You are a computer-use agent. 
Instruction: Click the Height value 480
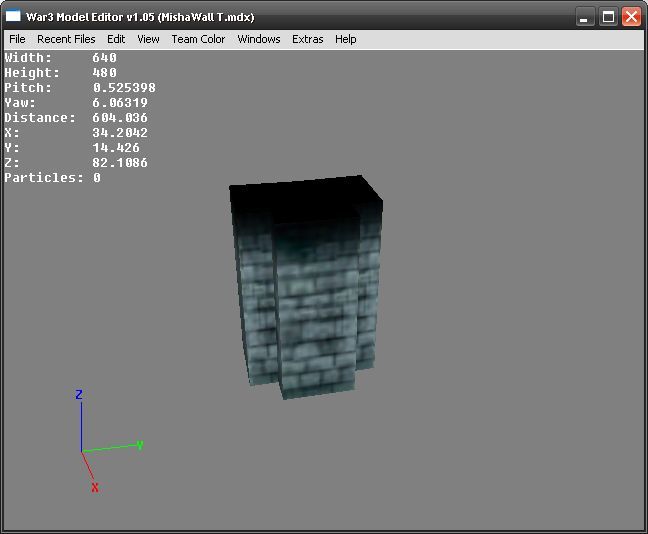104,73
